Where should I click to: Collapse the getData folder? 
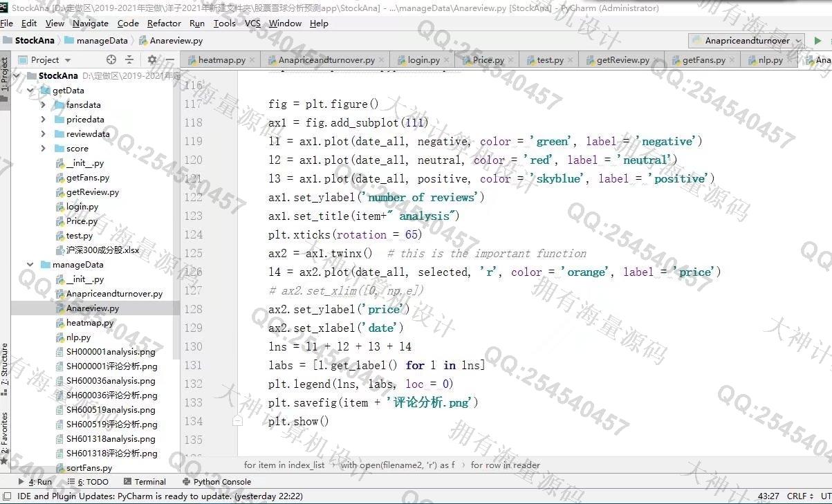tap(30, 90)
